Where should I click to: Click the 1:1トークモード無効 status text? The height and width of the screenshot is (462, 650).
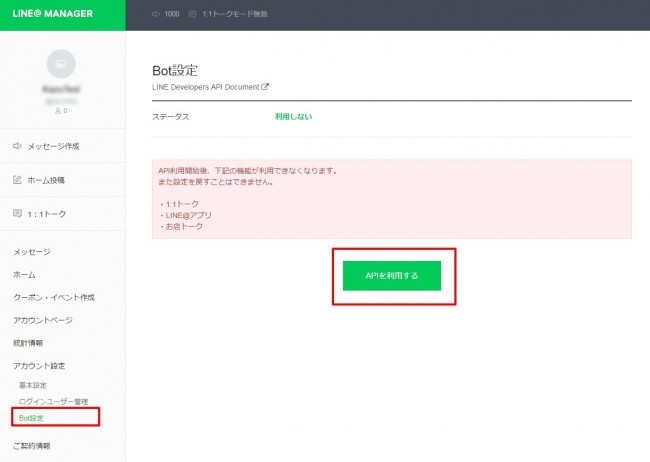tap(235, 14)
